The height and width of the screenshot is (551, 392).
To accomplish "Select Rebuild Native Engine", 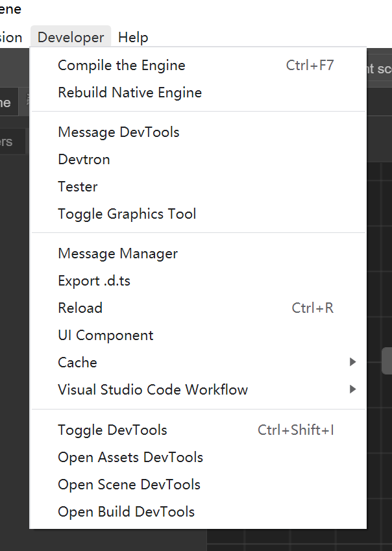I will coord(130,93).
